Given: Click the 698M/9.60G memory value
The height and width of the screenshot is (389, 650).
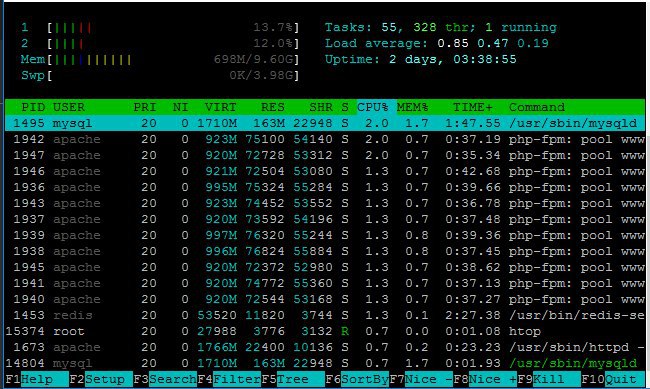Looking at the screenshot, I should [x=253, y=59].
